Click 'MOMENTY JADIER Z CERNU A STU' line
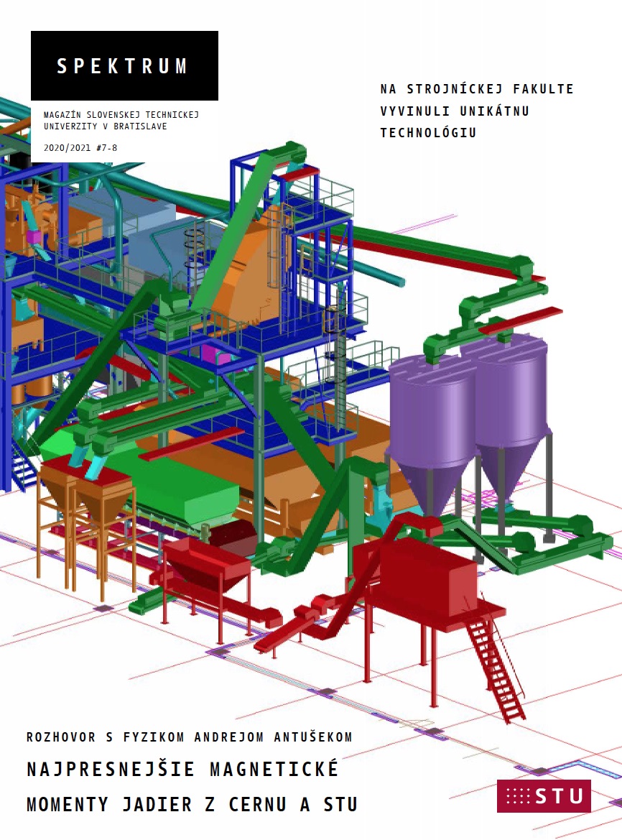Screen dimensions: 622x840 (x=192, y=804)
